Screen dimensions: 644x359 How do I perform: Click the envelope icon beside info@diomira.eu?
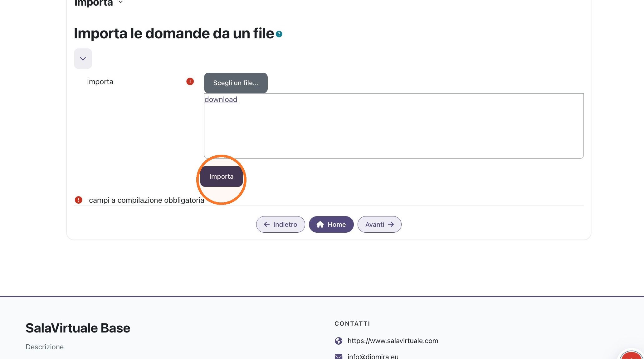pyautogui.click(x=339, y=356)
